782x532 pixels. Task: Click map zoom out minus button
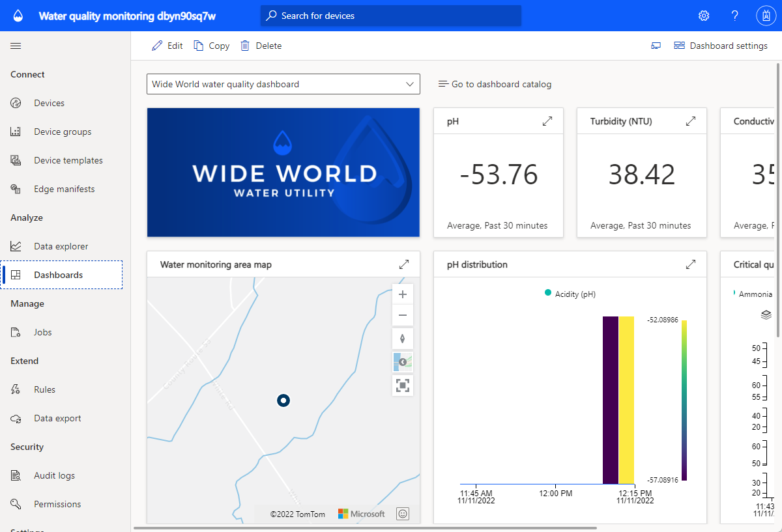pyautogui.click(x=403, y=315)
